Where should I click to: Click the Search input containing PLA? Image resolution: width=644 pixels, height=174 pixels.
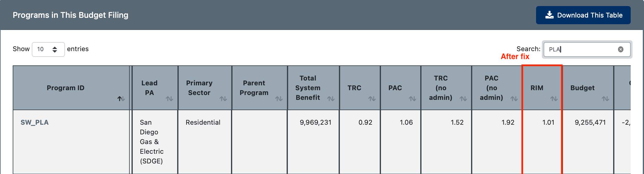[x=587, y=49]
